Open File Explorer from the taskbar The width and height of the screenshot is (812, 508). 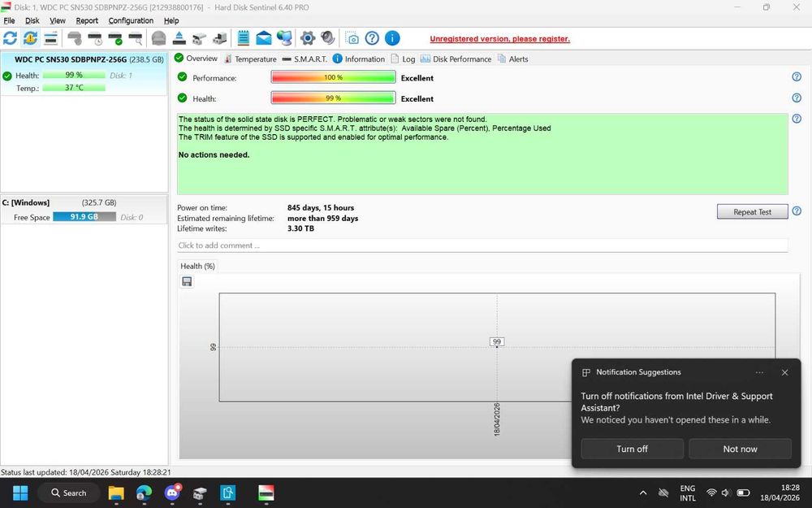coord(116,493)
